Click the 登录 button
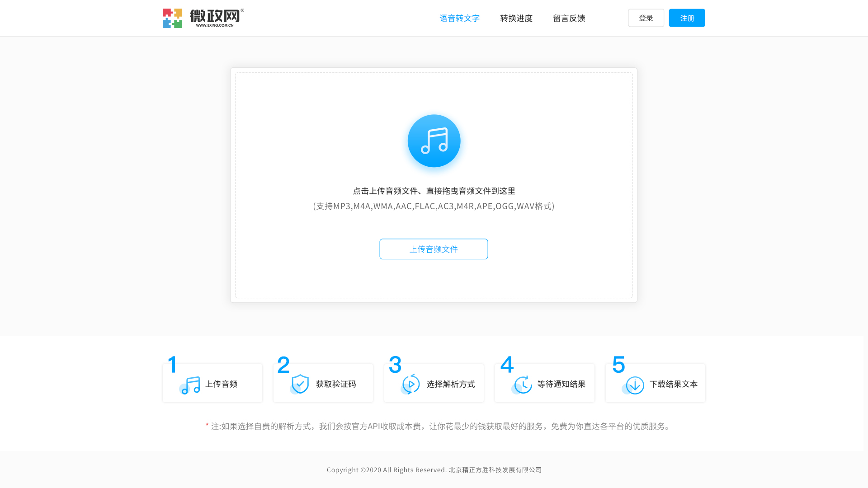The image size is (868, 488). [646, 18]
